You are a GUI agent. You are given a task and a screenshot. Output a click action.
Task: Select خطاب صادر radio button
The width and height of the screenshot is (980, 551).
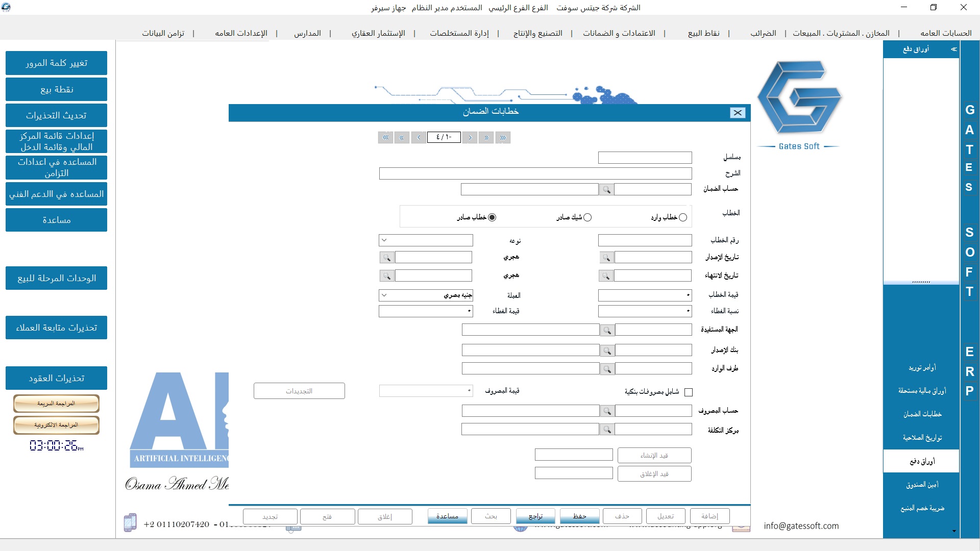pyautogui.click(x=492, y=217)
